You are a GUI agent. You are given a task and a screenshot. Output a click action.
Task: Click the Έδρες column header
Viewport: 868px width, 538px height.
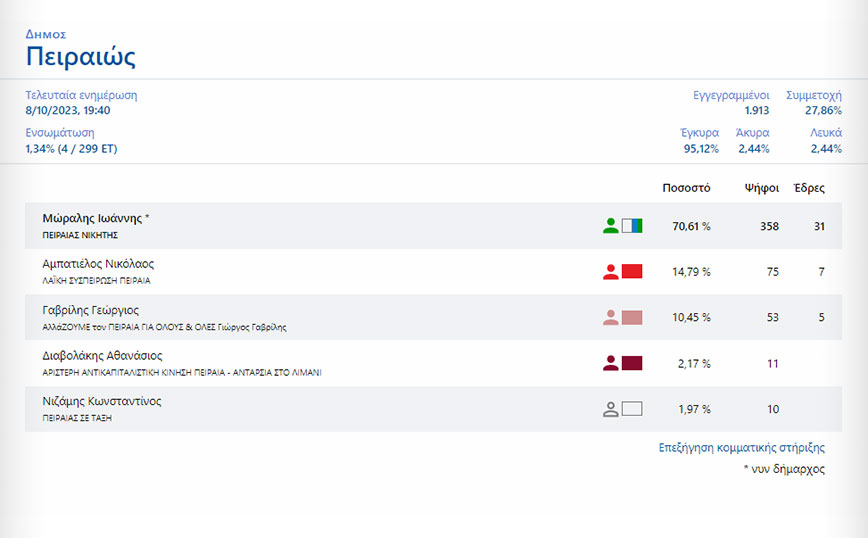coord(809,188)
